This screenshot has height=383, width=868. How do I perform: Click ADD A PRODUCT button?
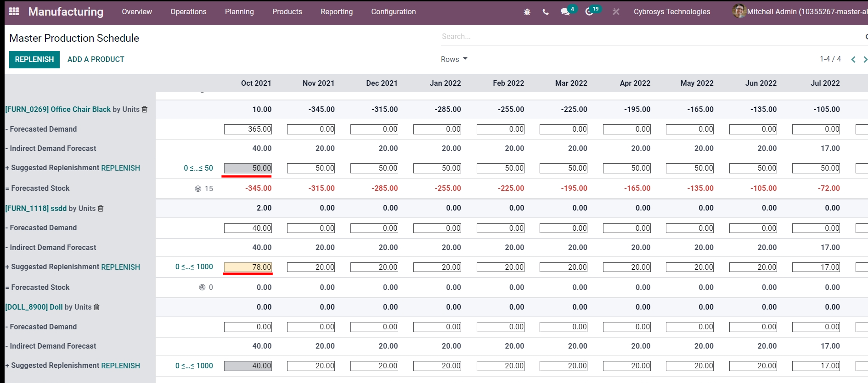[96, 59]
